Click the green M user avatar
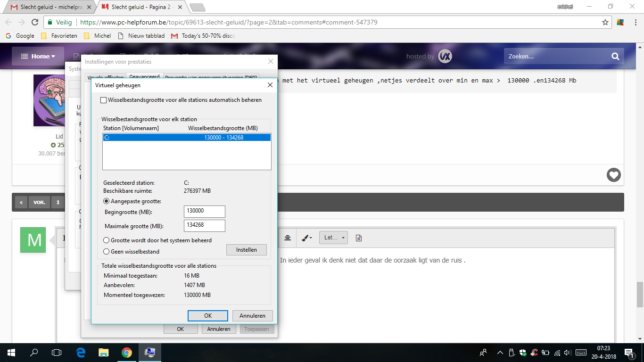Screen dimensions: 644x362 pos(33,240)
